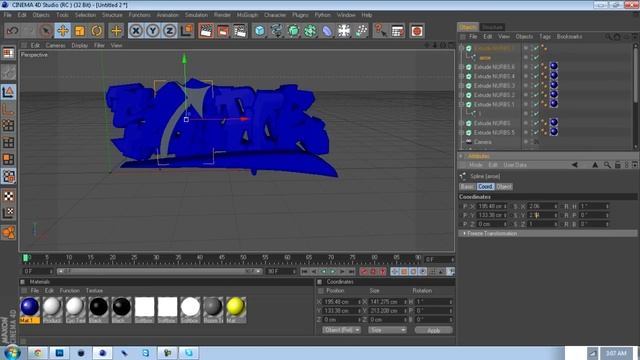Open the Render menu
This screenshot has height=360, width=640.
coord(222,15)
